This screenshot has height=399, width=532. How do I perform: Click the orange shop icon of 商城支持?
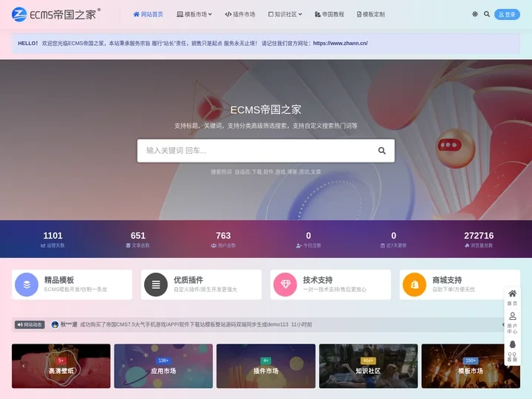pyautogui.click(x=415, y=284)
